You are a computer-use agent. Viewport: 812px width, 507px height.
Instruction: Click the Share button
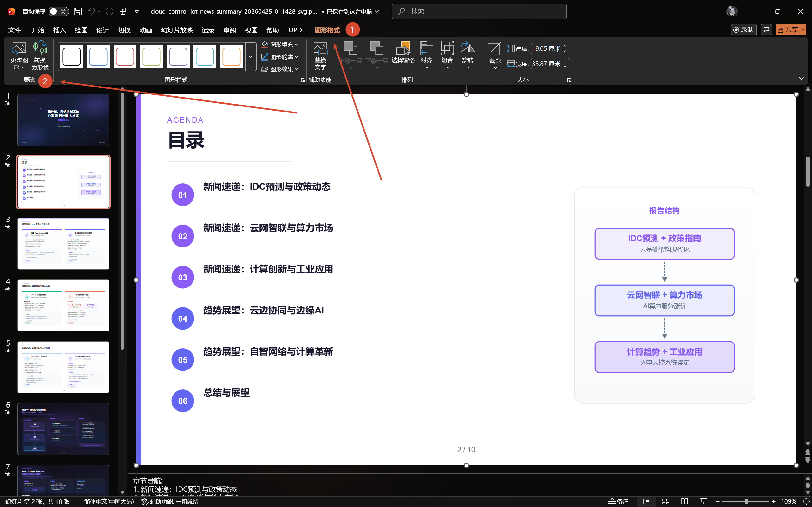[789, 30]
